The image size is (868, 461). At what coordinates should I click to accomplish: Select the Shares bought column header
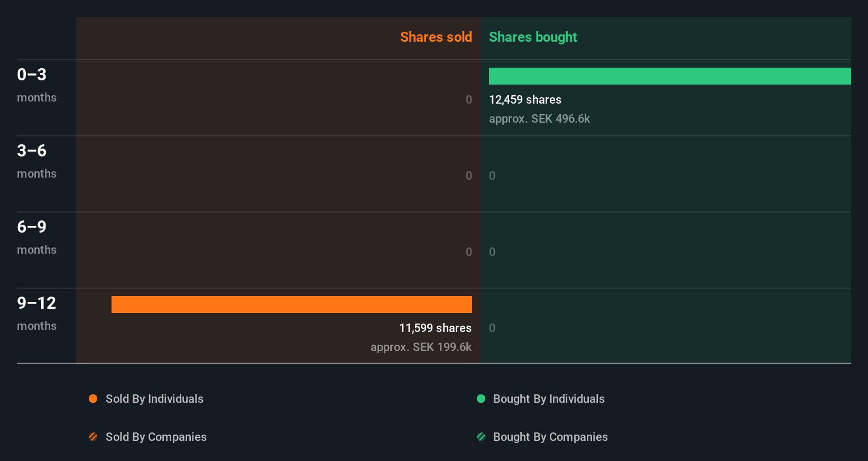tap(532, 37)
